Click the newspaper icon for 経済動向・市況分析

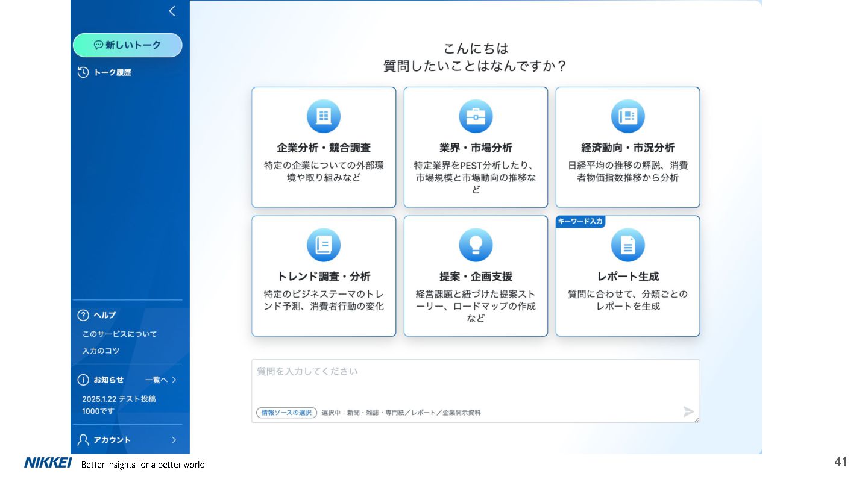coord(627,116)
